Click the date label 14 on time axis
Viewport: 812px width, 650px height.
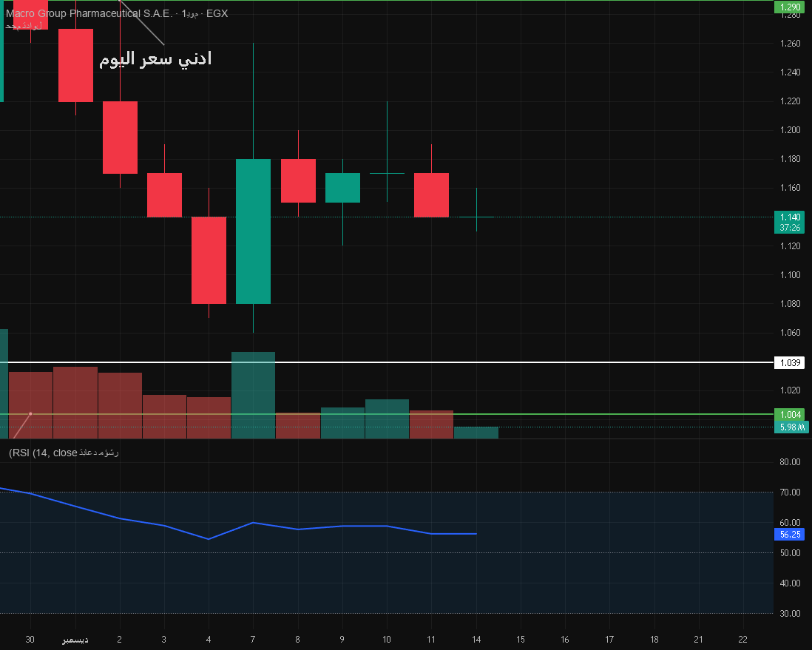click(x=476, y=639)
